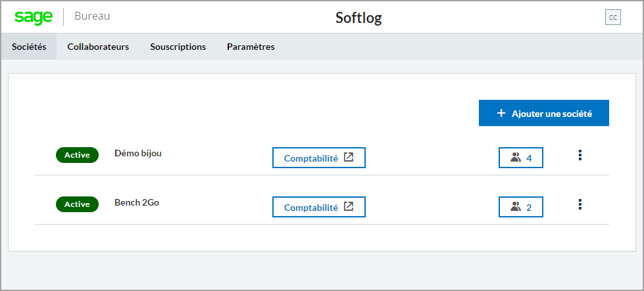Click the Sage logo
This screenshot has height=291, width=644.
pyautogui.click(x=34, y=17)
